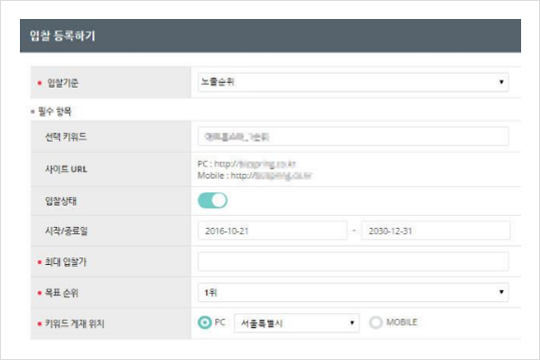
Task: Click the 선택 키워드 input field
Action: tap(353, 136)
